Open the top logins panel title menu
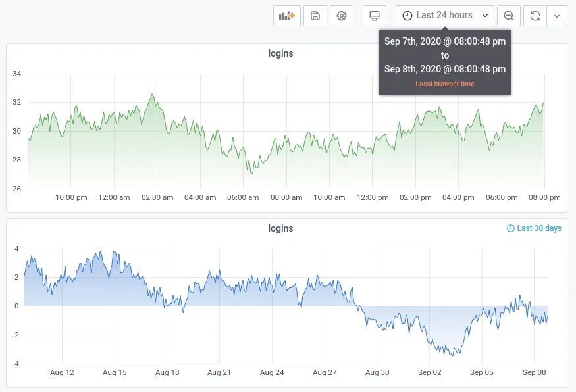This screenshot has width=576, height=392. [x=281, y=53]
